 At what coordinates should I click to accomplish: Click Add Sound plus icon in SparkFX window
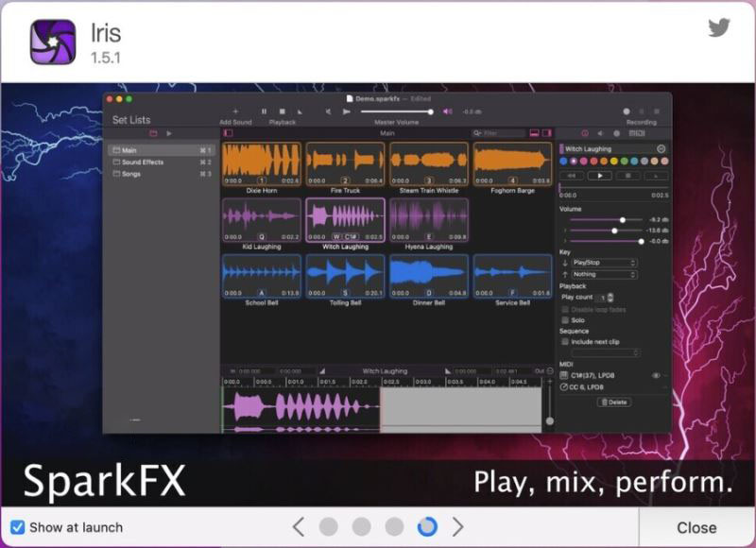[235, 111]
